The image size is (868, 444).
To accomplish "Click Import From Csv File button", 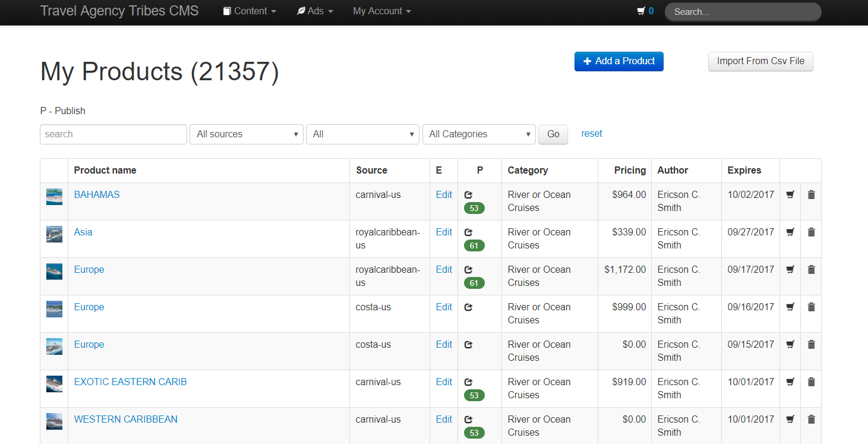I will (x=760, y=61).
